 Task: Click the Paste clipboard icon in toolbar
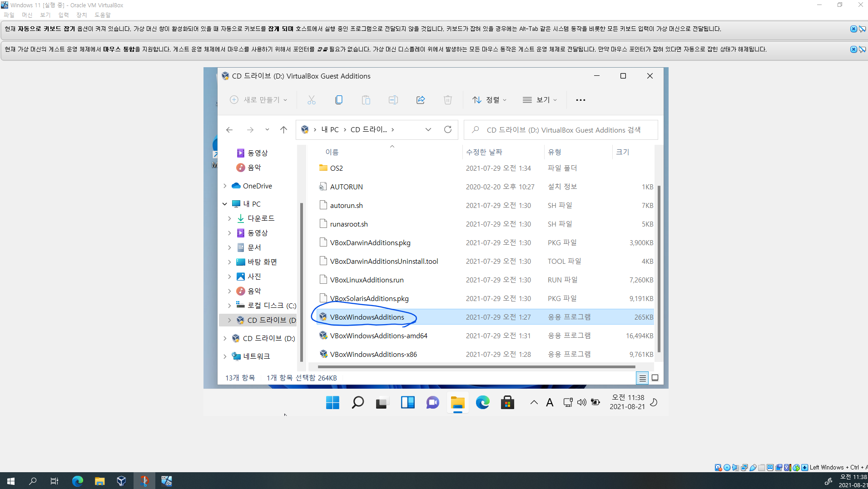(366, 100)
